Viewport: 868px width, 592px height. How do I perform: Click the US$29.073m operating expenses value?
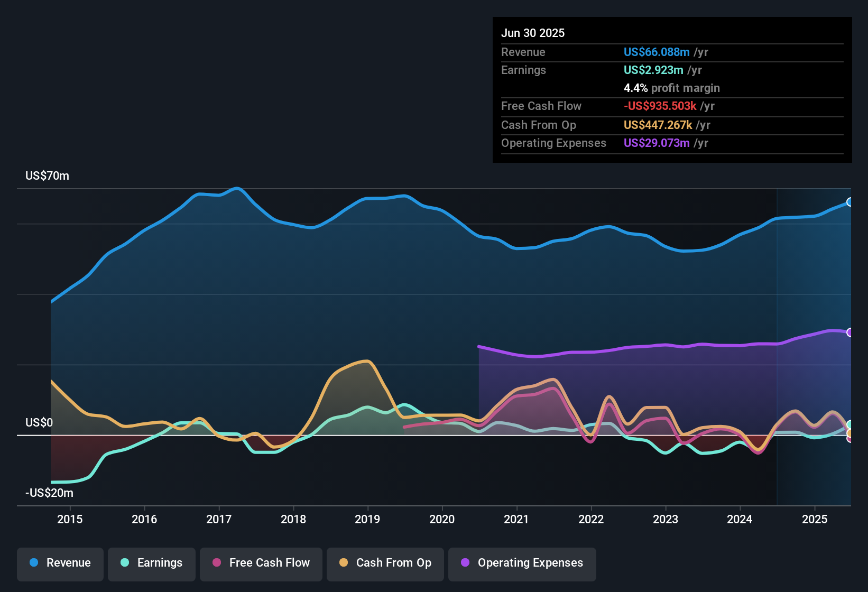(x=657, y=143)
